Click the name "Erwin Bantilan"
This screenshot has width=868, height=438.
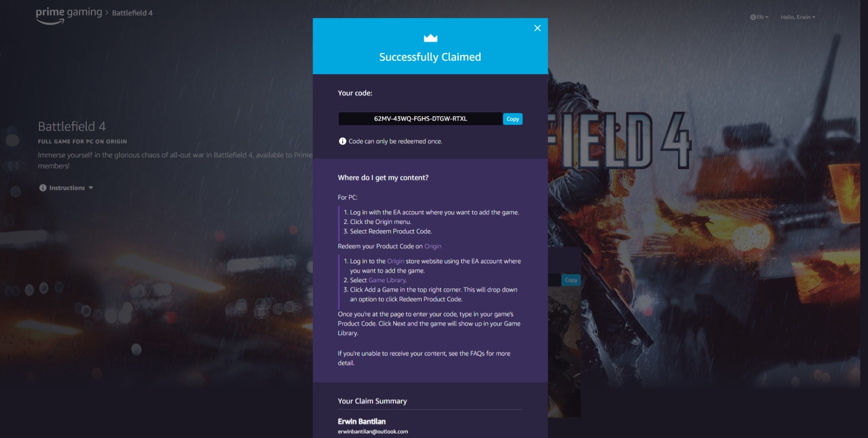362,421
